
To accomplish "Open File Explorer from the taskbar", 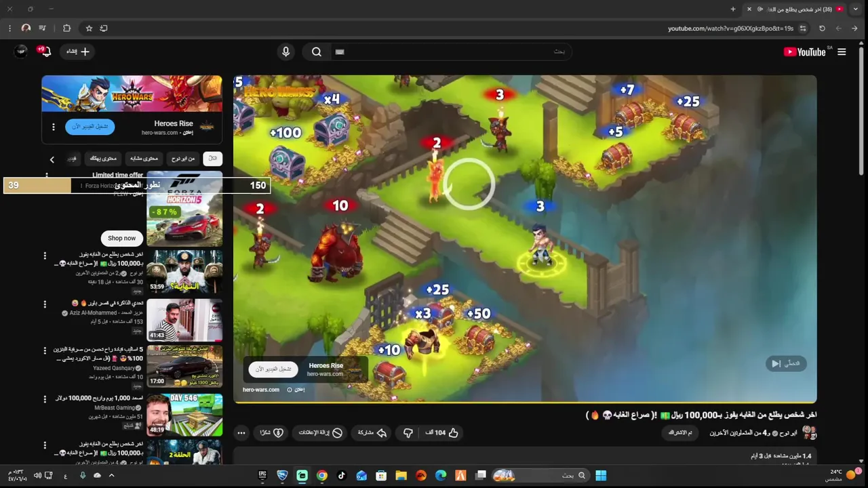I will coord(401,476).
